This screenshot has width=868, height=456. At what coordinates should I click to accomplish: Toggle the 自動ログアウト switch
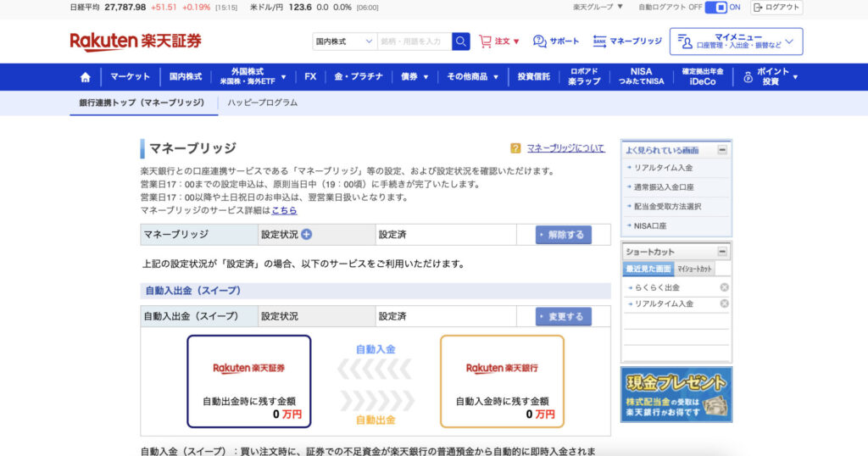715,7
